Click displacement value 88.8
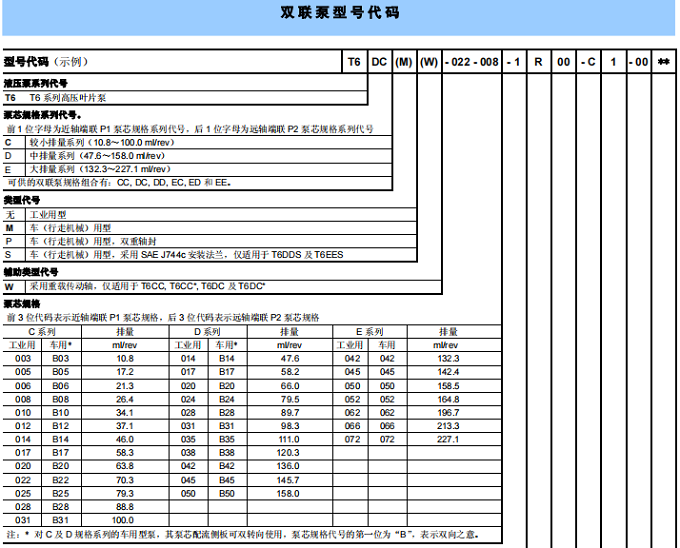 125,506
